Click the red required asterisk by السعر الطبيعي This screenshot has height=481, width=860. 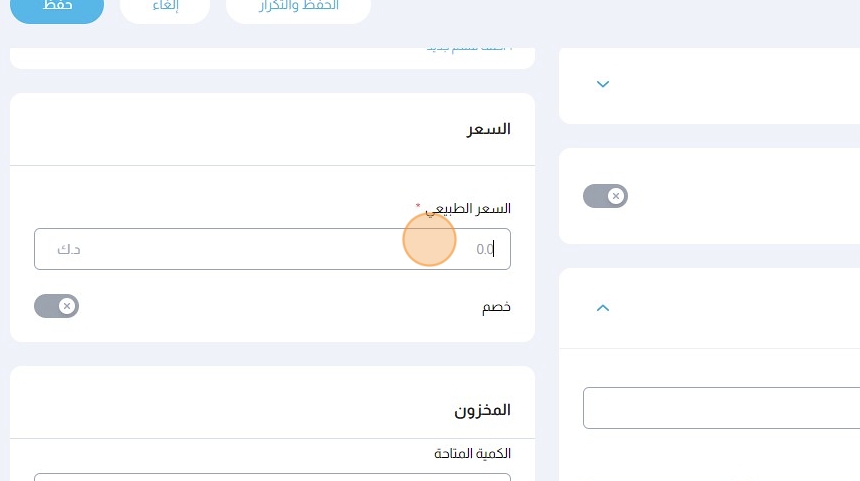pos(418,206)
